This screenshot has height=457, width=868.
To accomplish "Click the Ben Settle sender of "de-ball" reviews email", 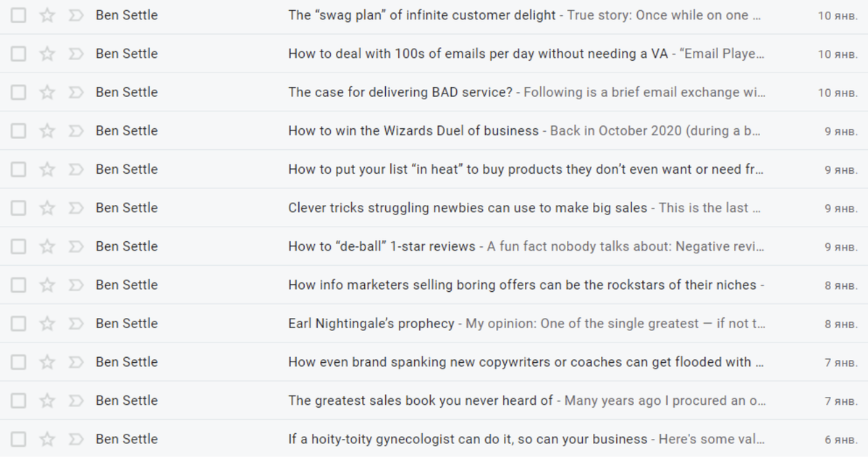I will pyautogui.click(x=127, y=246).
